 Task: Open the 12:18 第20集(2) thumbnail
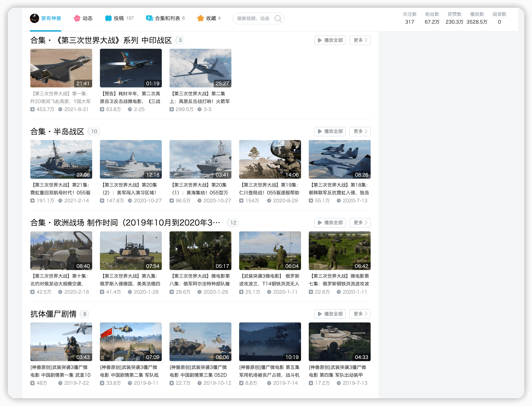click(x=131, y=159)
